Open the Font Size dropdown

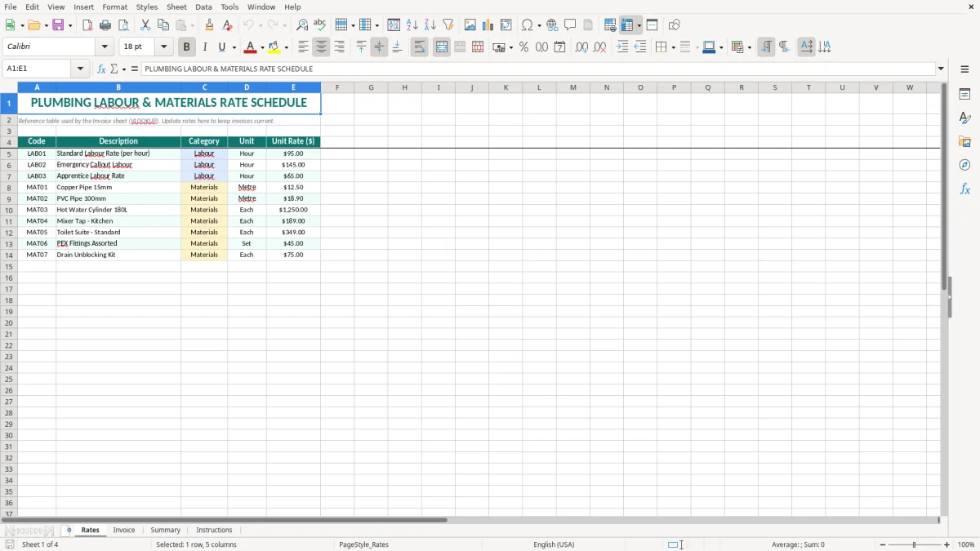click(x=163, y=47)
